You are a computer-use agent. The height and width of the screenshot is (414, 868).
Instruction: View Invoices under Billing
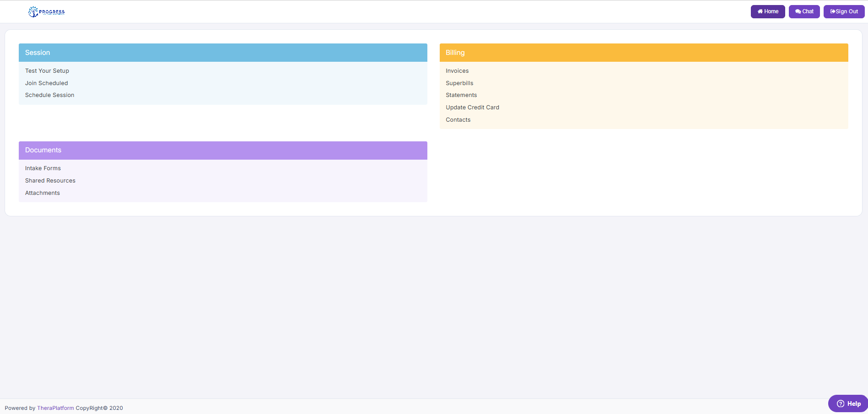click(x=457, y=71)
